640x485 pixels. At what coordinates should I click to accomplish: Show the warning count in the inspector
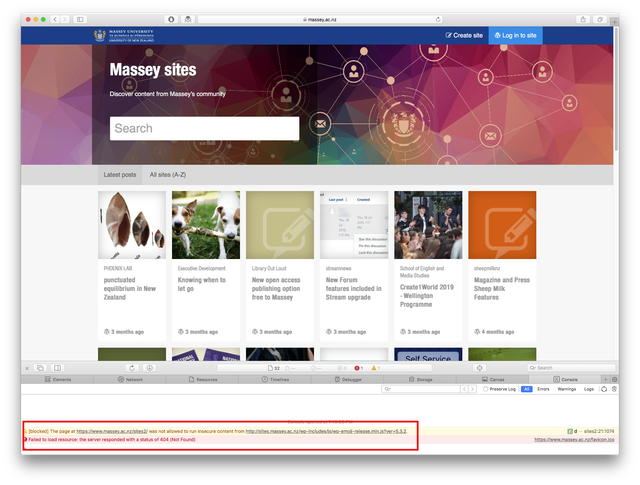(376, 368)
